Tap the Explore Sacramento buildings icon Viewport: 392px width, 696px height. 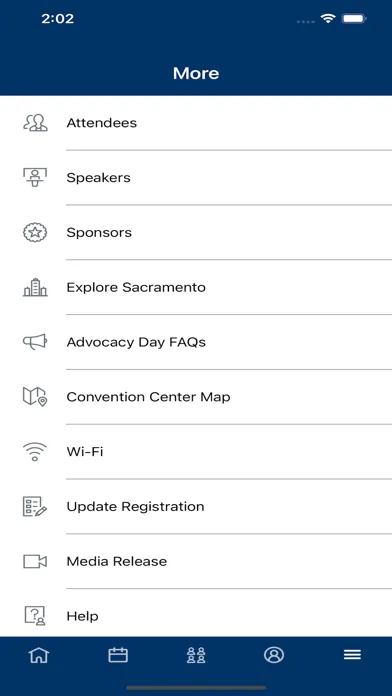pos(35,287)
